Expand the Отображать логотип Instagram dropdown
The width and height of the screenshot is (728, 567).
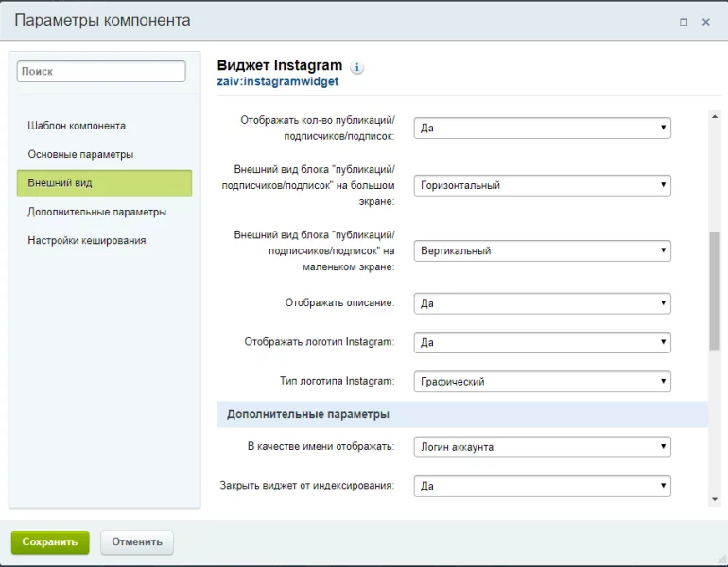[x=542, y=342]
